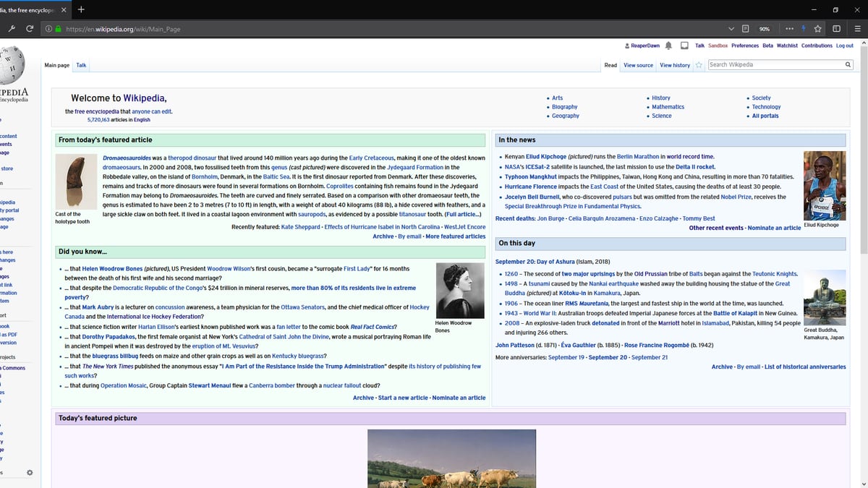868x488 pixels.
Task: Select the Main page tab
Action: tap(57, 65)
